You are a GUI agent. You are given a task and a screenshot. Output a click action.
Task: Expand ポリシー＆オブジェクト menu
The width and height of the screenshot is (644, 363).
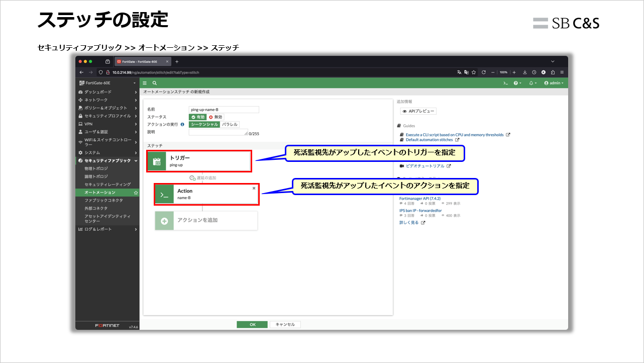(x=107, y=108)
